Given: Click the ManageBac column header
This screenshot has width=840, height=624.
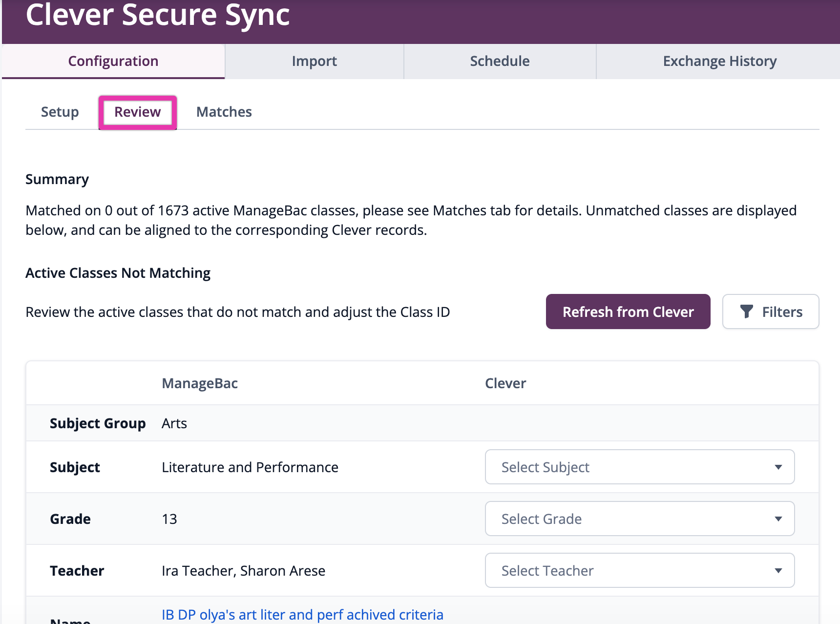Looking at the screenshot, I should click(x=200, y=383).
